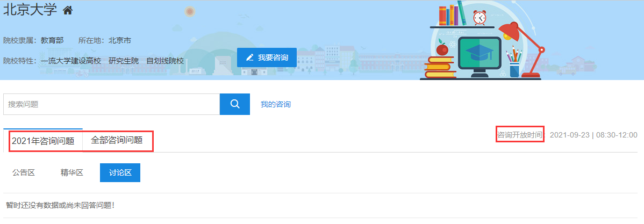Click the magnifier search button
Image resolution: width=644 pixels, height=224 pixels.
(x=235, y=104)
